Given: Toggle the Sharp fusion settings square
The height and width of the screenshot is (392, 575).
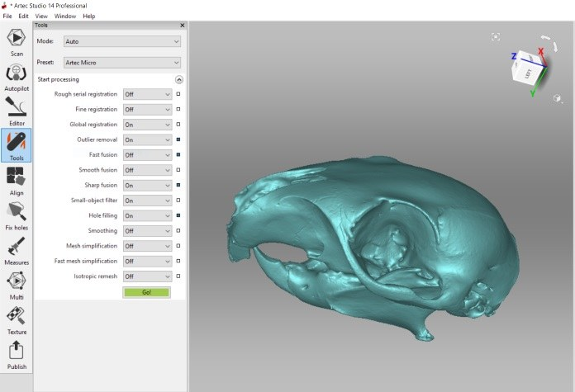Looking at the screenshot, I should point(178,185).
